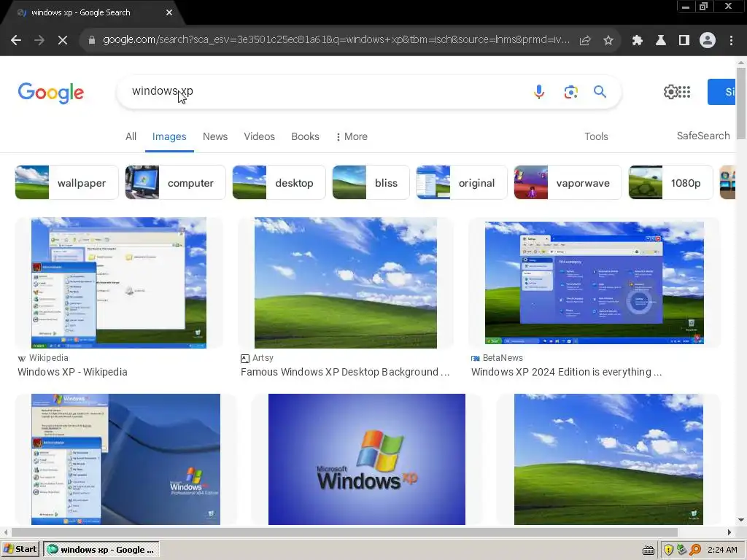Viewport: 747px width, 560px height.
Task: Click the Google logo
Action: (51, 93)
